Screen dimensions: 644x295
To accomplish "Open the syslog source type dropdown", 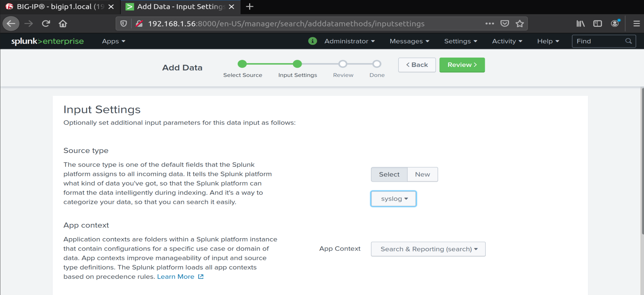I will pyautogui.click(x=393, y=199).
